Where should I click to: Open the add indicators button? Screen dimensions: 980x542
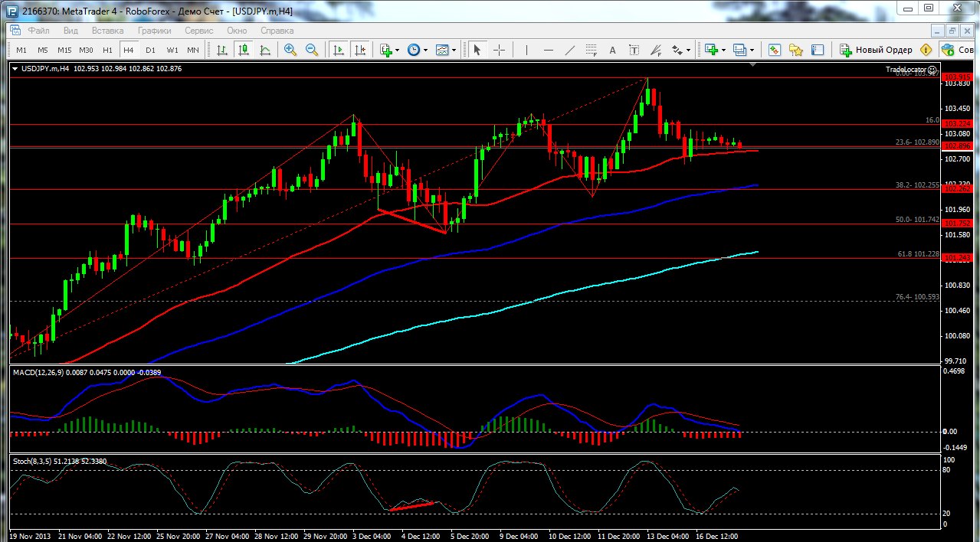(386, 50)
